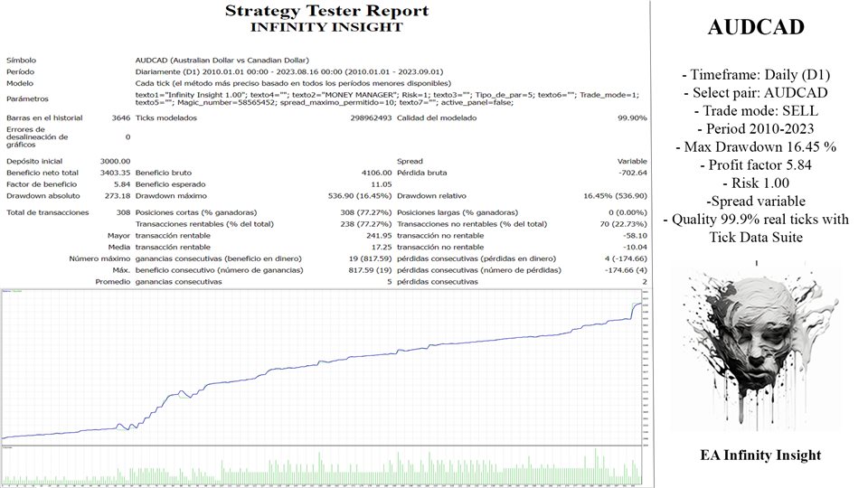The image size is (868, 488).
Task: Click the 'Barras en el historial' label
Action: [x=44, y=117]
